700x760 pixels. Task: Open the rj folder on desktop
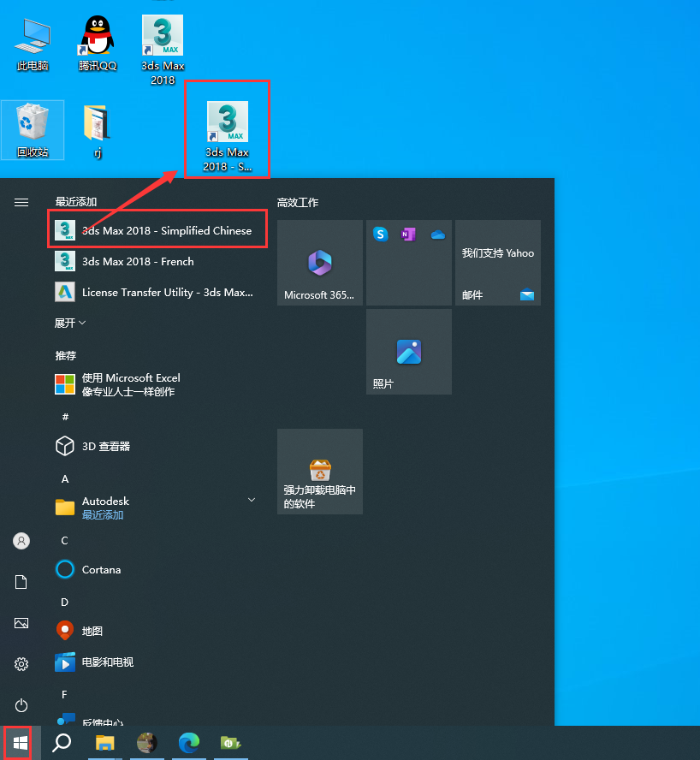[97, 131]
